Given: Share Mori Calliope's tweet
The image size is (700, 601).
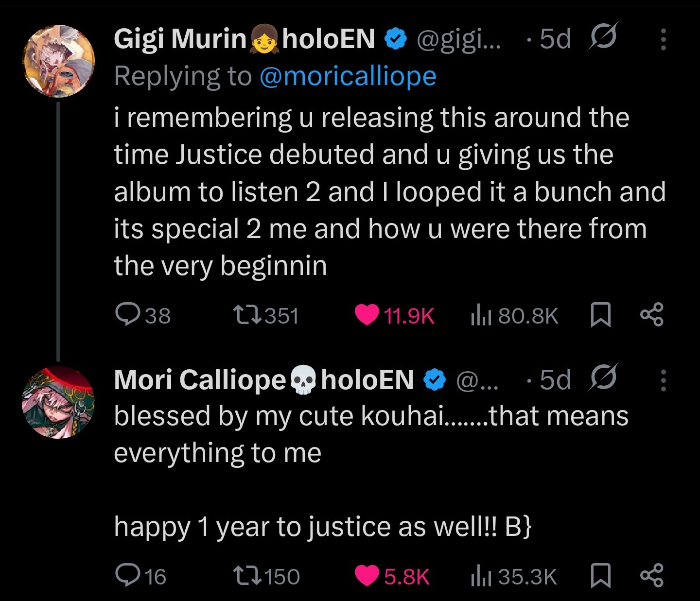Looking at the screenshot, I should coord(652,576).
